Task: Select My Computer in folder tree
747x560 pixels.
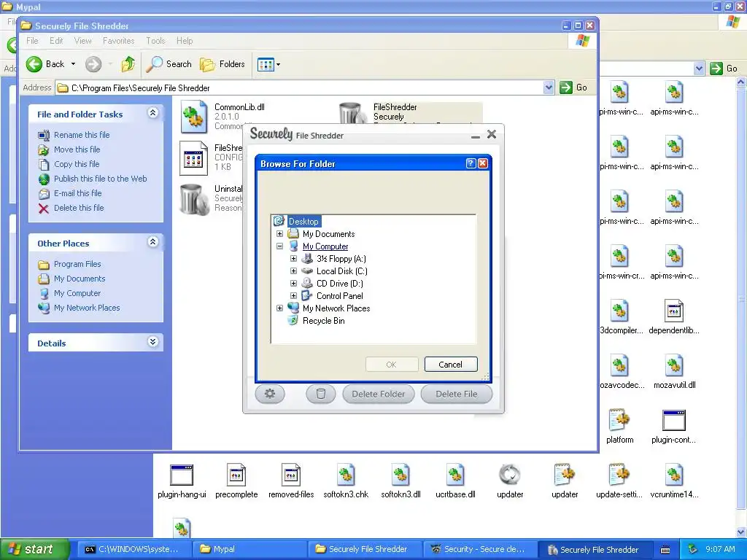Action: pyautogui.click(x=325, y=246)
